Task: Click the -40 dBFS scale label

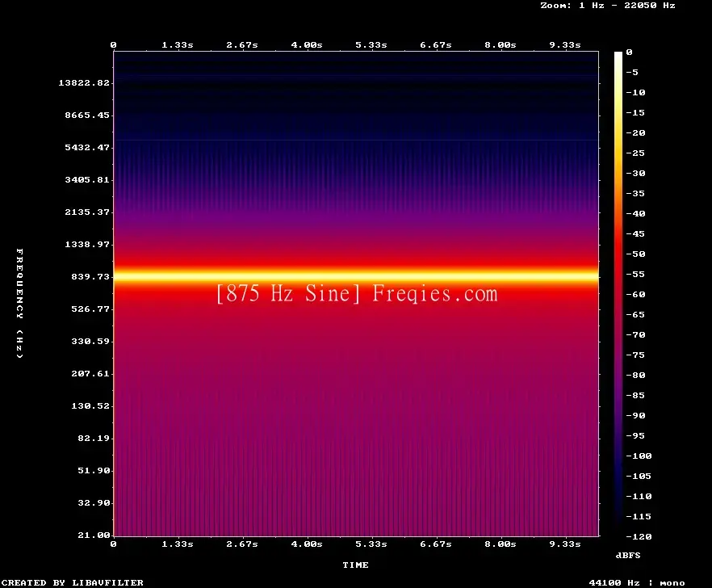Action: (635, 213)
